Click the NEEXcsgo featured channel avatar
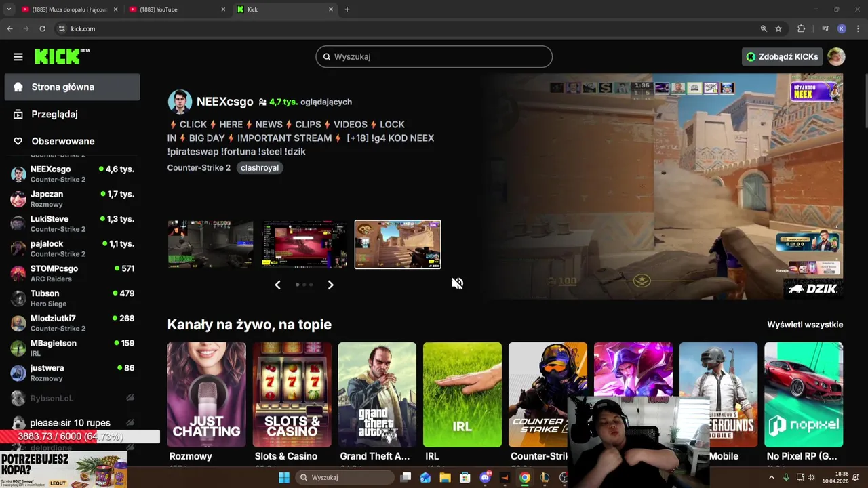This screenshot has width=868, height=488. (x=180, y=102)
